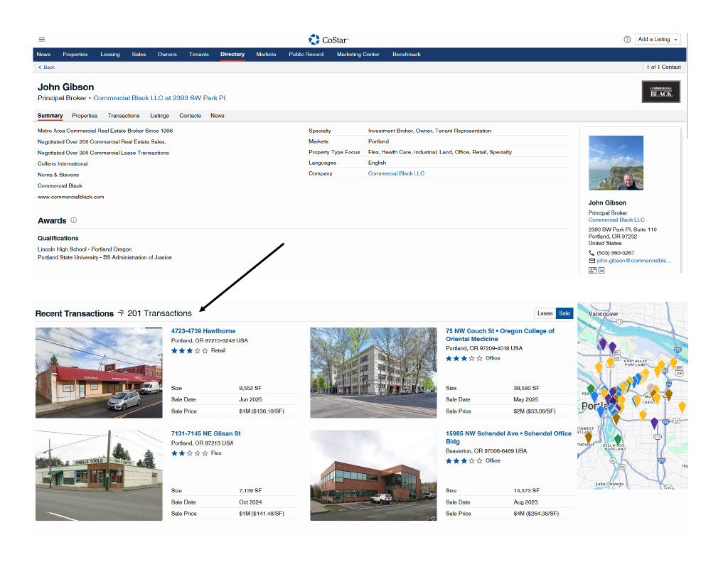Switch to the Listings tab
Viewport: 728px width, 562px height.
click(x=159, y=116)
